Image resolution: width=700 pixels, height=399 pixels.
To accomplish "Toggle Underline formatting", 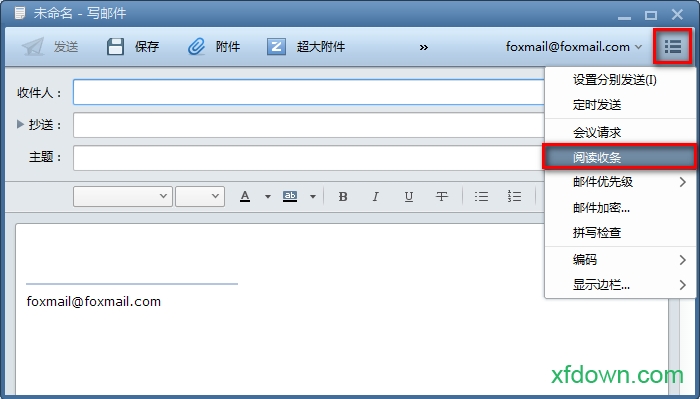I will pyautogui.click(x=408, y=196).
